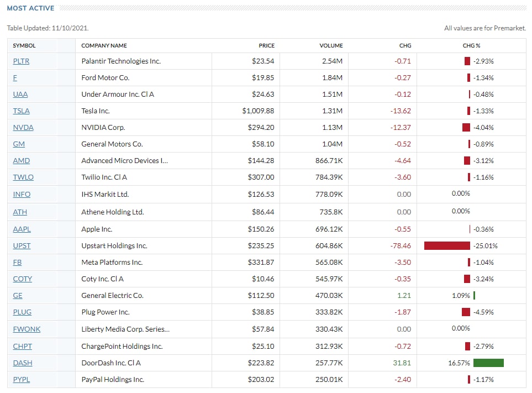Open the TWLO ticker link
The image size is (532, 393).
coord(23,177)
